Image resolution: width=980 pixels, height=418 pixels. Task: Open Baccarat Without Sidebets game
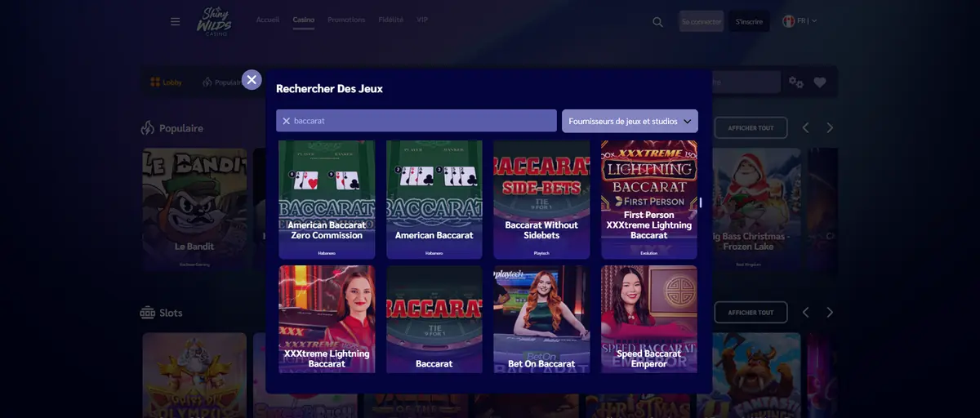(541, 199)
